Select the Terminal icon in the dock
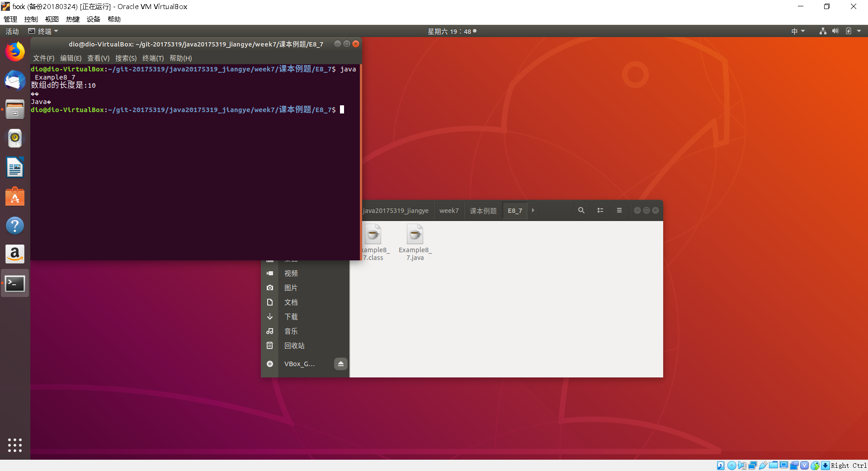The image size is (868, 471). click(x=15, y=283)
